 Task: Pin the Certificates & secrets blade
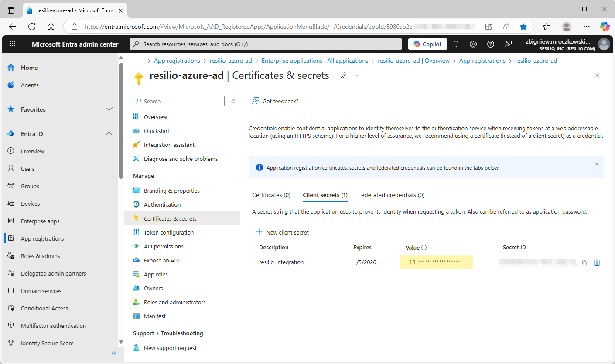coord(343,75)
